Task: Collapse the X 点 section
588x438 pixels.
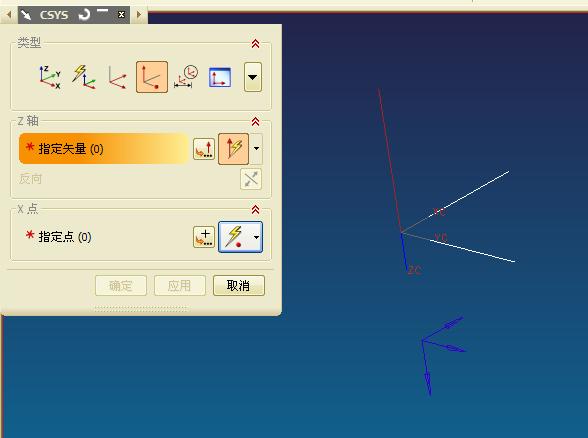Action: [255, 210]
